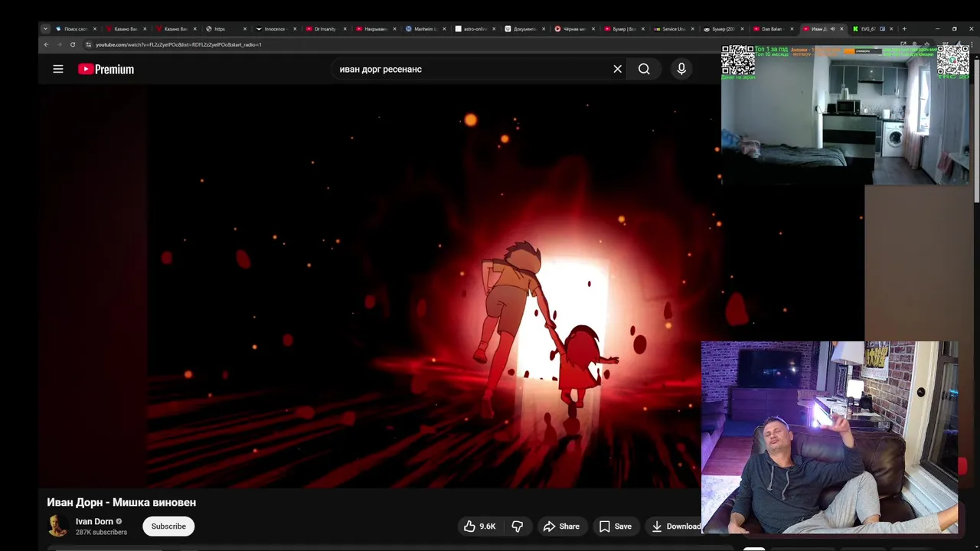
Task: Clear the search query with the X
Action: tap(618, 69)
